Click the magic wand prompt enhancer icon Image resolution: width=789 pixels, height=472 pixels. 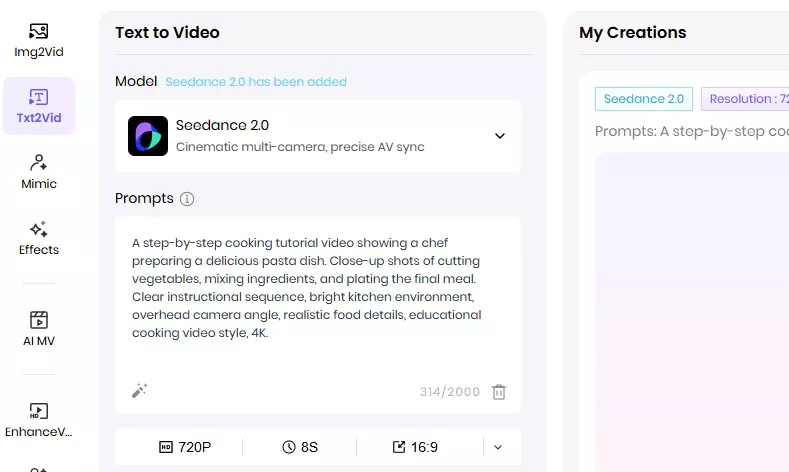[x=139, y=390]
